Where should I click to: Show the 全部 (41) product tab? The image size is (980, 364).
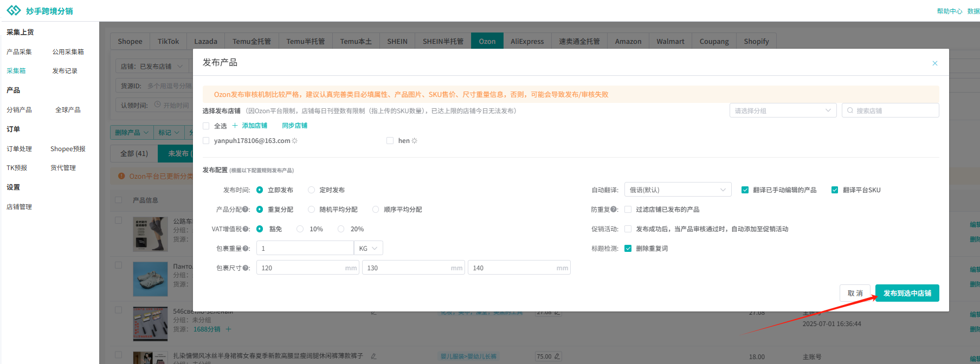click(134, 154)
